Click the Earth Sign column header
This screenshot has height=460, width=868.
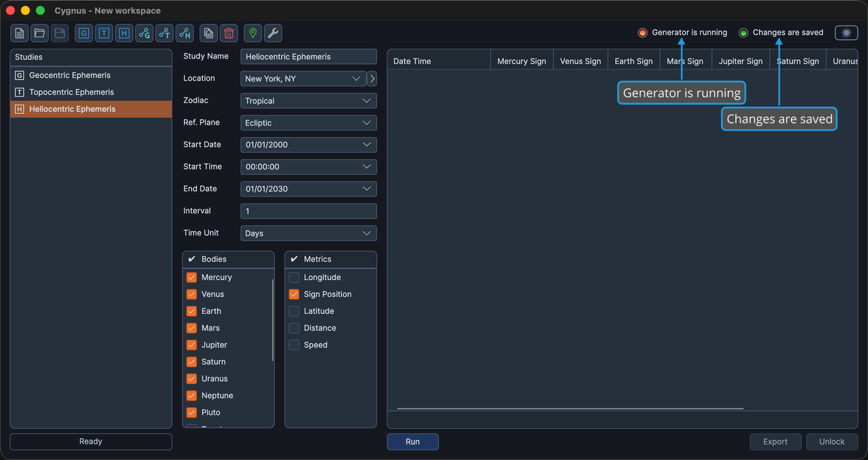pos(634,61)
